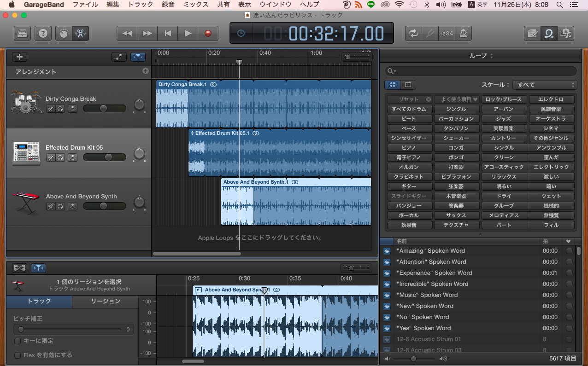Select the シンセサイザー keyword button
Screen dimensions: 588x366
point(409,138)
